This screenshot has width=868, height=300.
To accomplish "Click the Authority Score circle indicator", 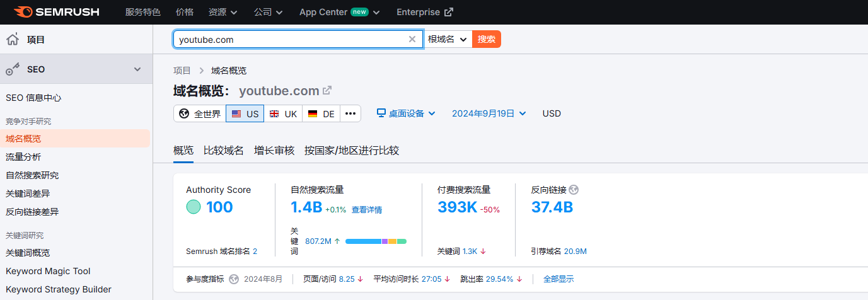I will click(x=194, y=207).
